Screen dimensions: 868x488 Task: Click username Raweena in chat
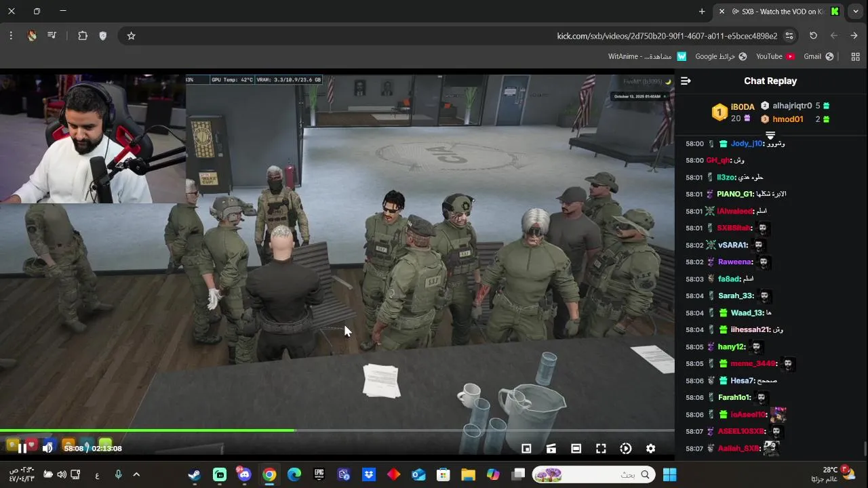[735, 262]
